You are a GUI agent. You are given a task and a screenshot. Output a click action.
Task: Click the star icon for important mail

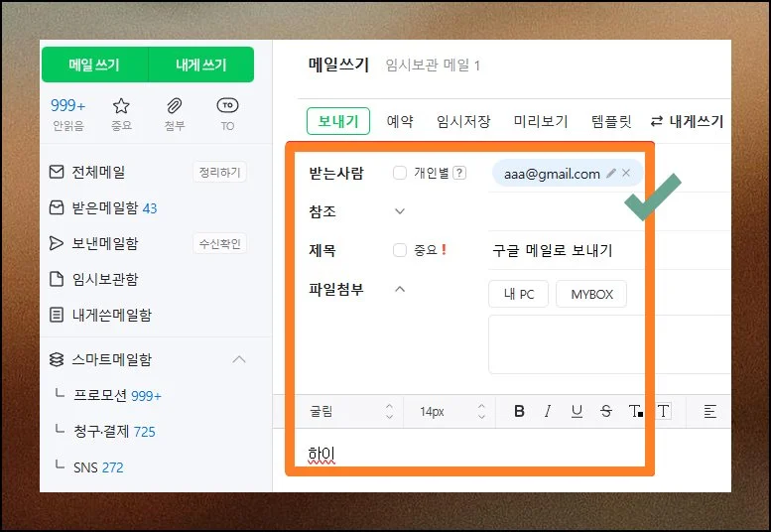121,106
